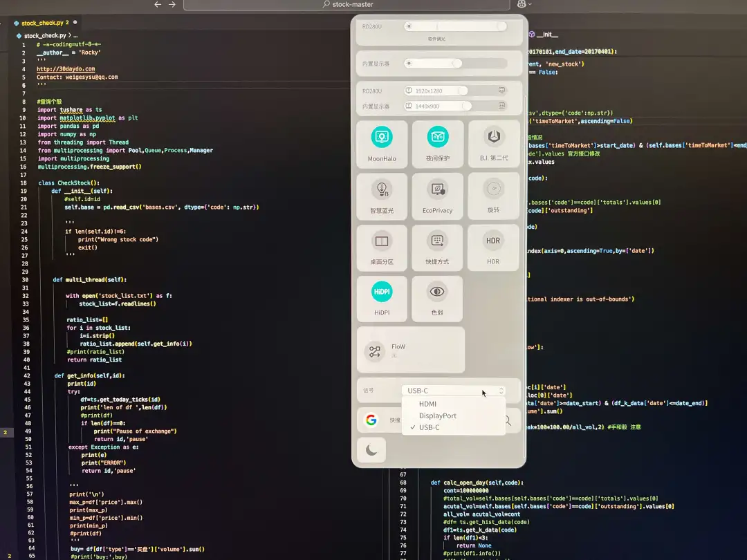Viewport: 747px width, 560px height.
Task: Open the 桌面分区 desktop partition tile
Action: [382, 248]
